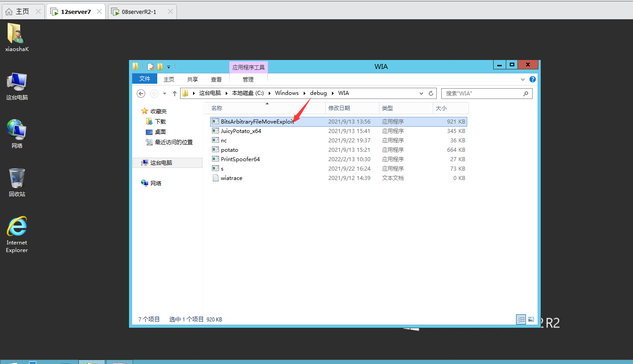Open the recent locations dropdown arrow

164,94
